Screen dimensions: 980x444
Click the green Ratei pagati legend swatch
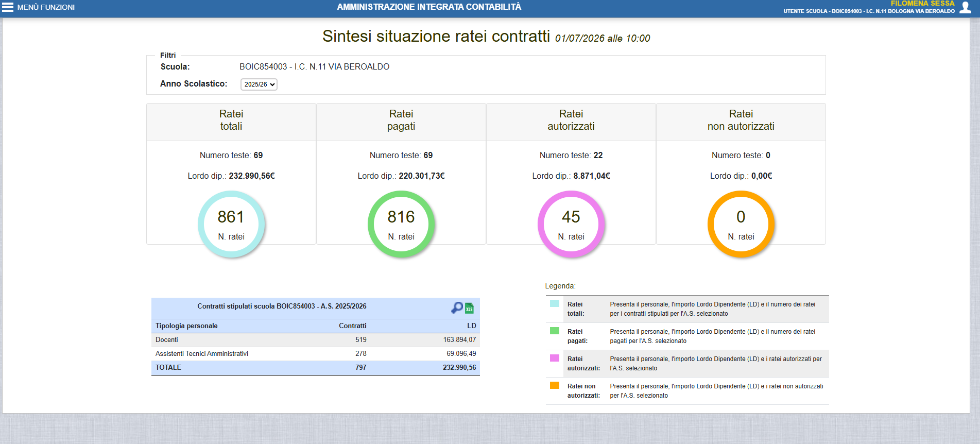click(555, 331)
